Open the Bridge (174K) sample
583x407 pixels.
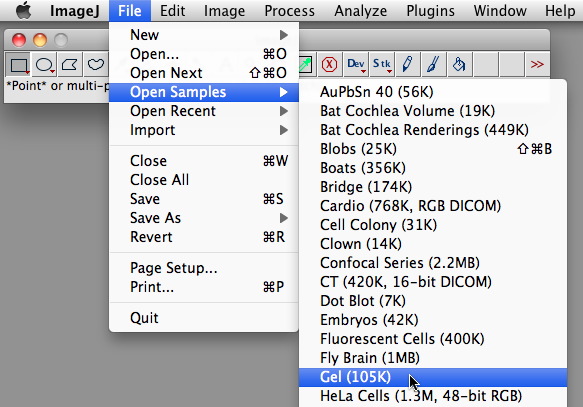[x=433, y=187]
